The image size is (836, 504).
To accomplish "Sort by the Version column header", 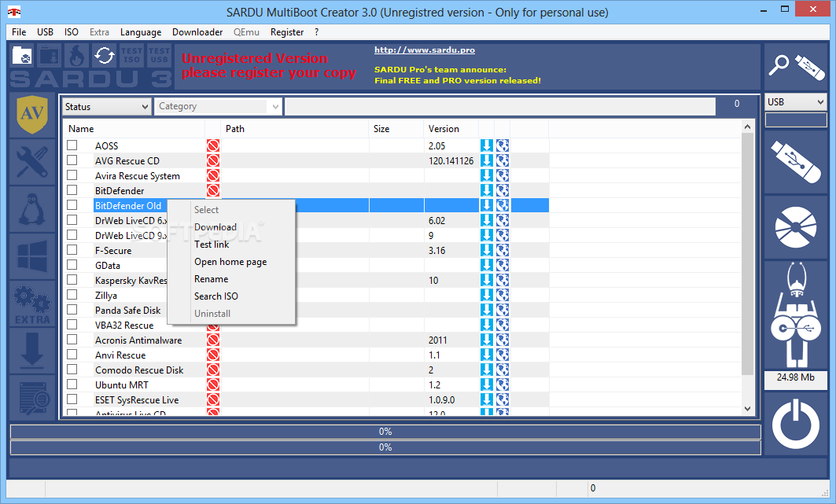I will pos(451,128).
